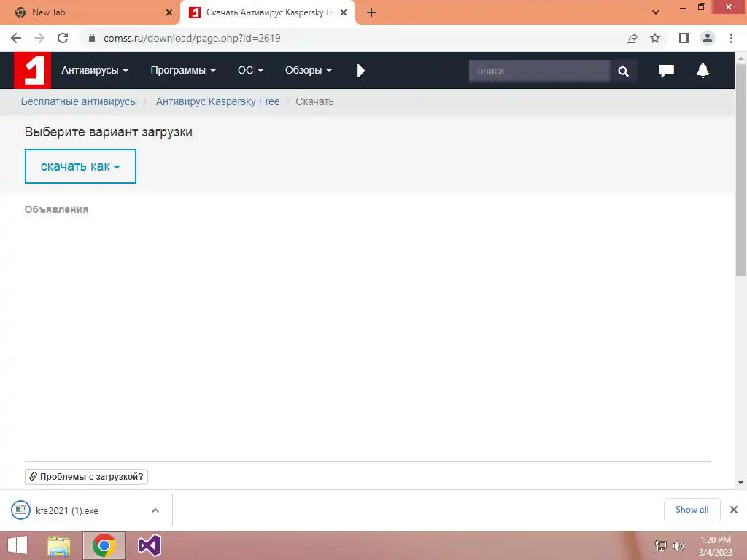Select the Скачать Антивирус Kaspersky tab

268,12
